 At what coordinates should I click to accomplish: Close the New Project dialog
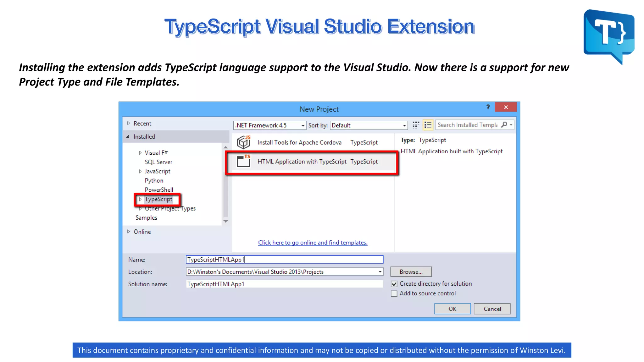tap(506, 107)
